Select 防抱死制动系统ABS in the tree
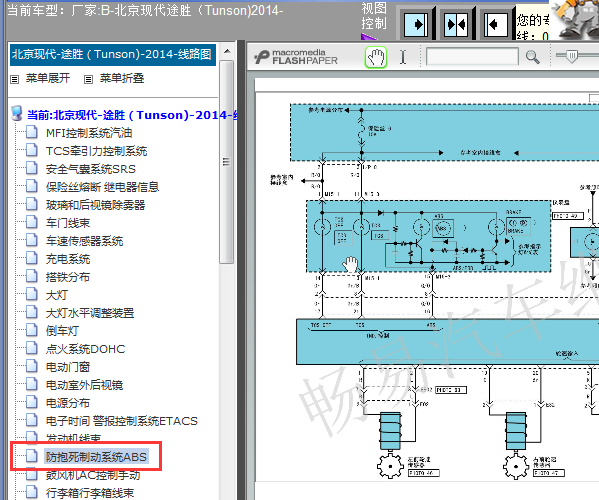 tap(96, 457)
